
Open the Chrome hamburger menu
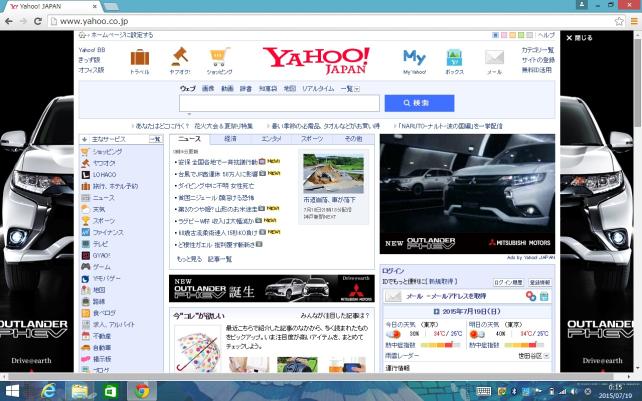pos(634,21)
